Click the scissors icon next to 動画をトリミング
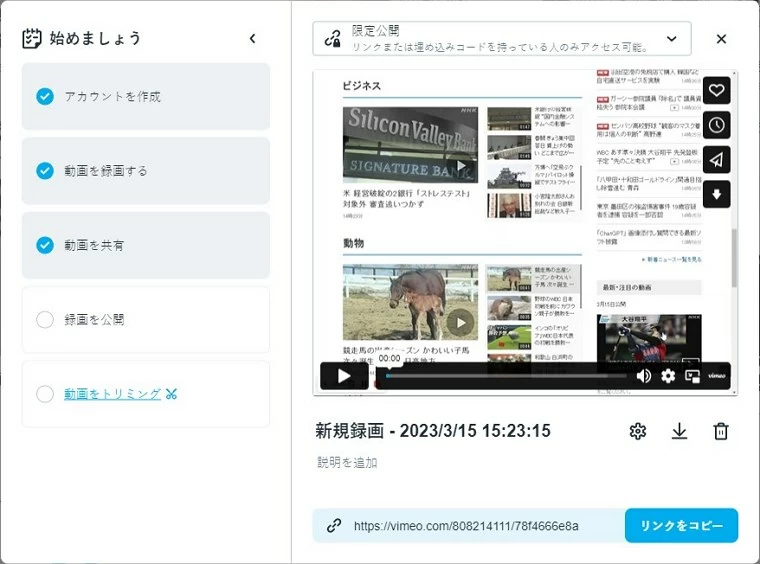Viewport: 760px width, 564px height. 171,394
